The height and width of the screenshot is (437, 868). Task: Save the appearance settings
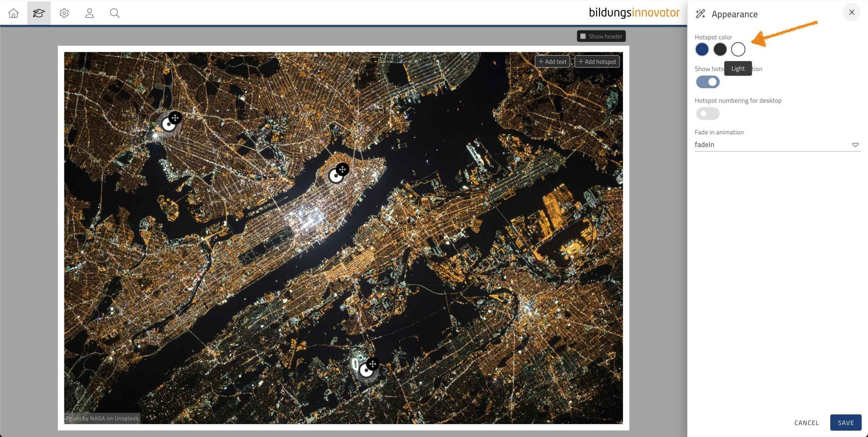846,423
